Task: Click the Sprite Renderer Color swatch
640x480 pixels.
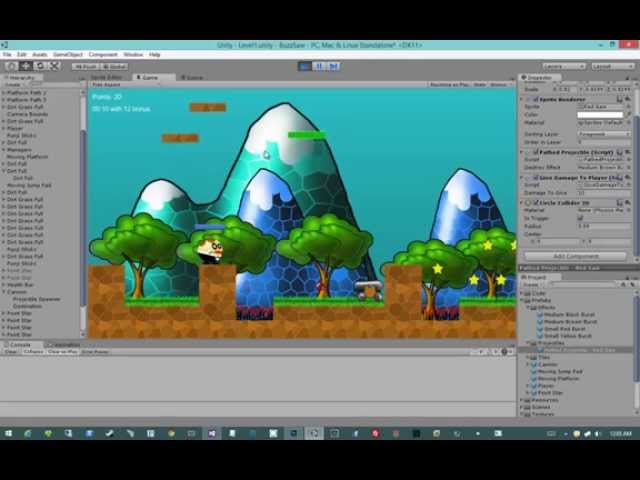Action: click(x=600, y=115)
